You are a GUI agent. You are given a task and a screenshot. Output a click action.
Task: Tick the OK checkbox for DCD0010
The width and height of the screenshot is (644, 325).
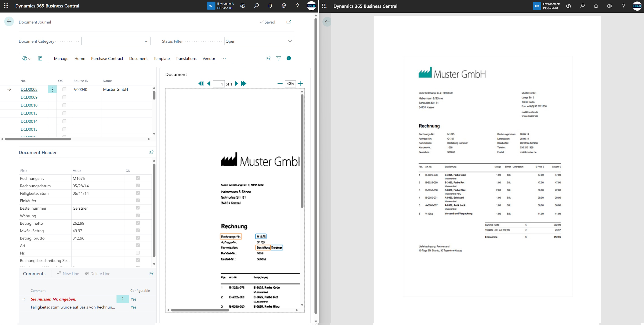point(64,105)
